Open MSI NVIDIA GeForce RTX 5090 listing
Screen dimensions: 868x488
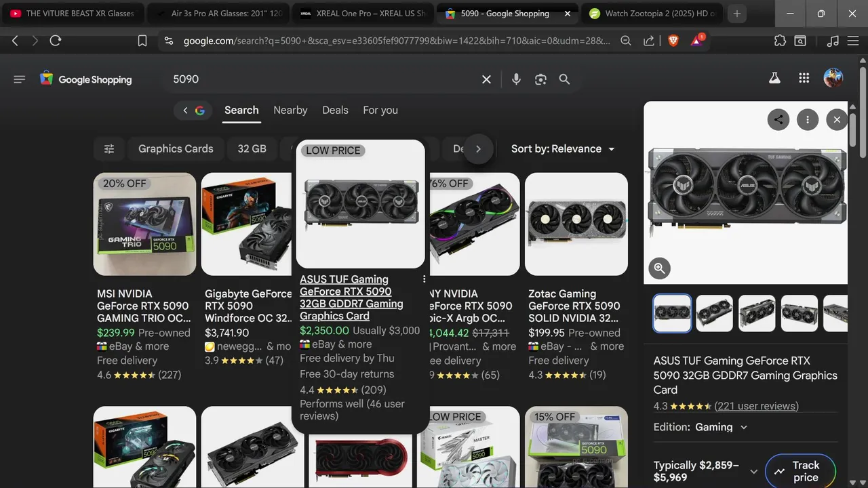pos(144,306)
